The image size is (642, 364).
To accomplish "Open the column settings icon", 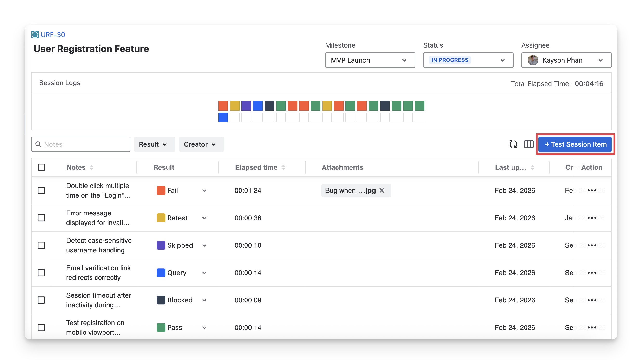I will (529, 144).
